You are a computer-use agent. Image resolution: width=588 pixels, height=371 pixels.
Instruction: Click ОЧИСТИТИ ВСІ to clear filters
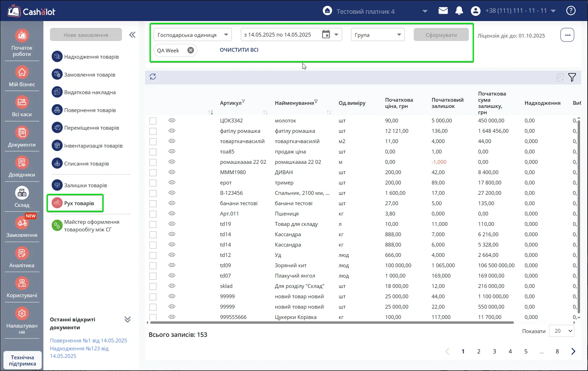click(239, 50)
